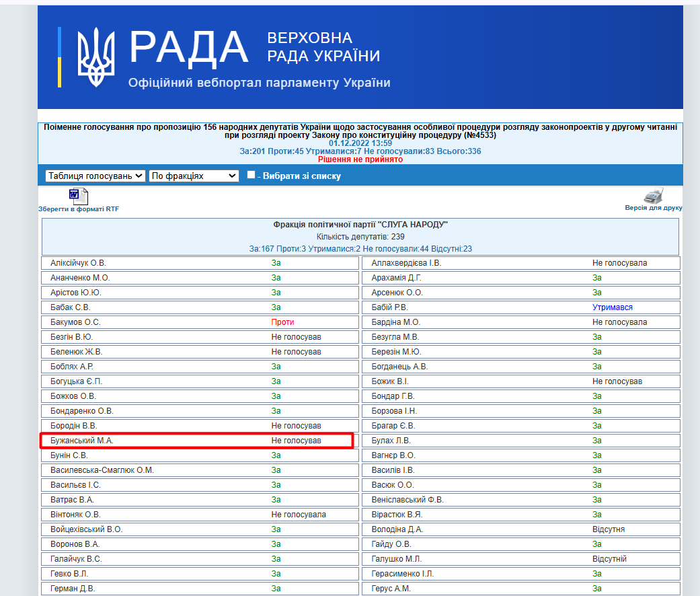Select deputy name 'Василевська-Смаглюк О.М.'

102,470
